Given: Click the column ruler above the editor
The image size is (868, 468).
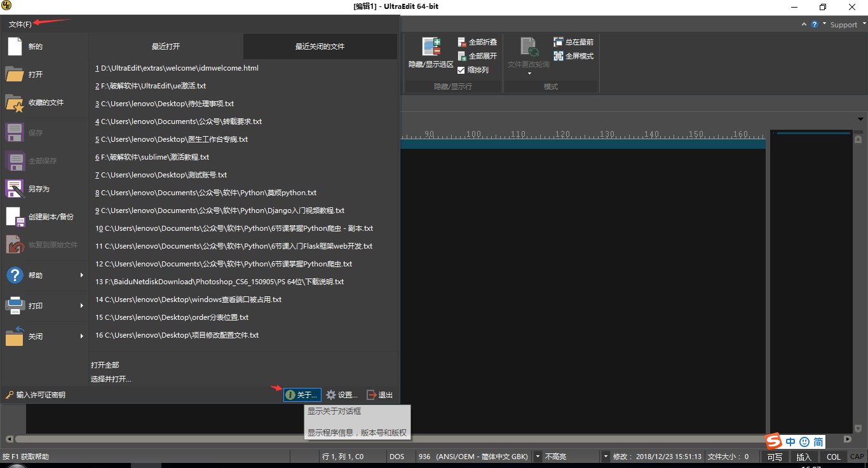Looking at the screenshot, I should click(583, 134).
